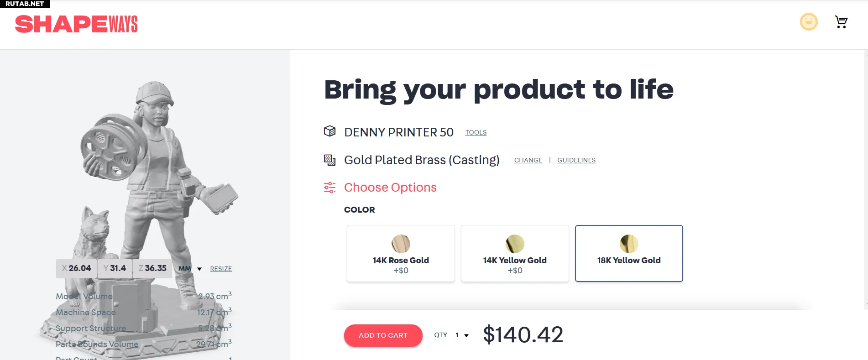This screenshot has width=868, height=360.
Task: Select the 14K Yellow Gold option
Action: coord(515,254)
